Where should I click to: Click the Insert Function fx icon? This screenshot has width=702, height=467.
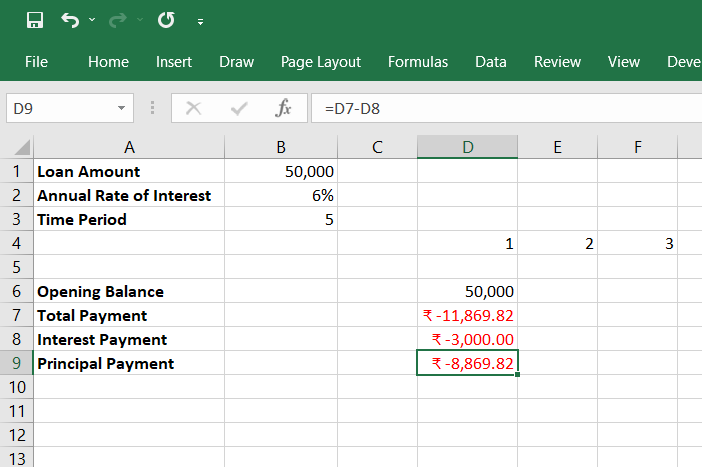coord(283,108)
